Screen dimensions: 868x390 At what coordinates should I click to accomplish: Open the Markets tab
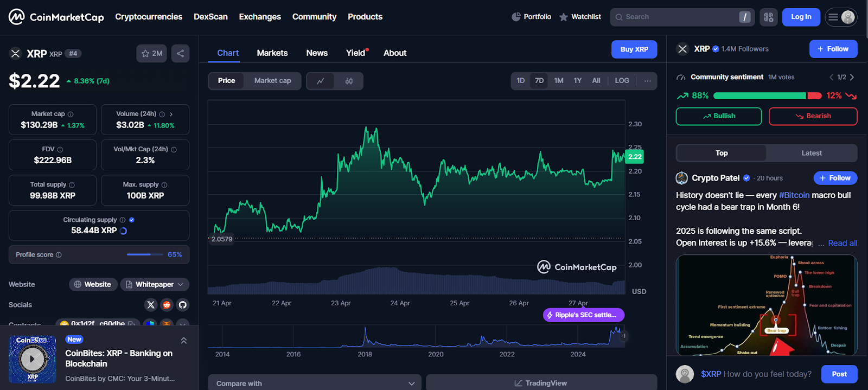click(272, 53)
